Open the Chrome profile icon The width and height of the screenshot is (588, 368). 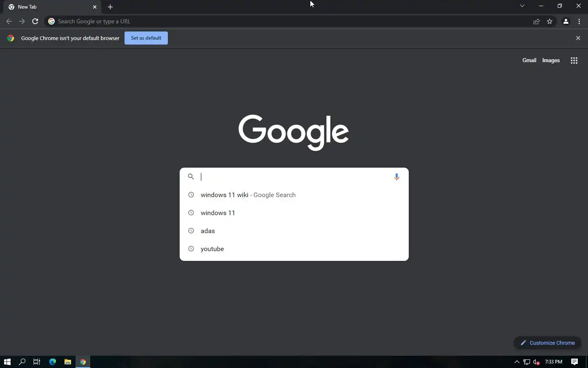[x=566, y=21]
